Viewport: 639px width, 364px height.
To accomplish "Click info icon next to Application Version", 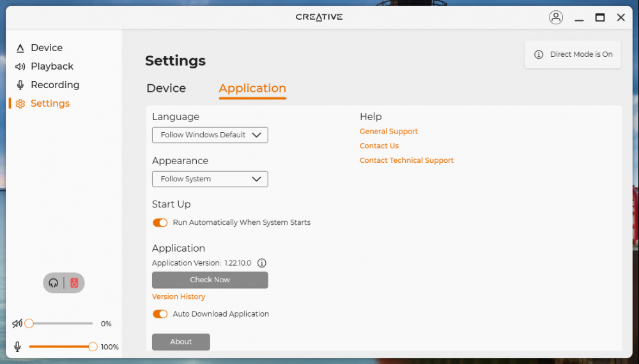I will [x=261, y=263].
